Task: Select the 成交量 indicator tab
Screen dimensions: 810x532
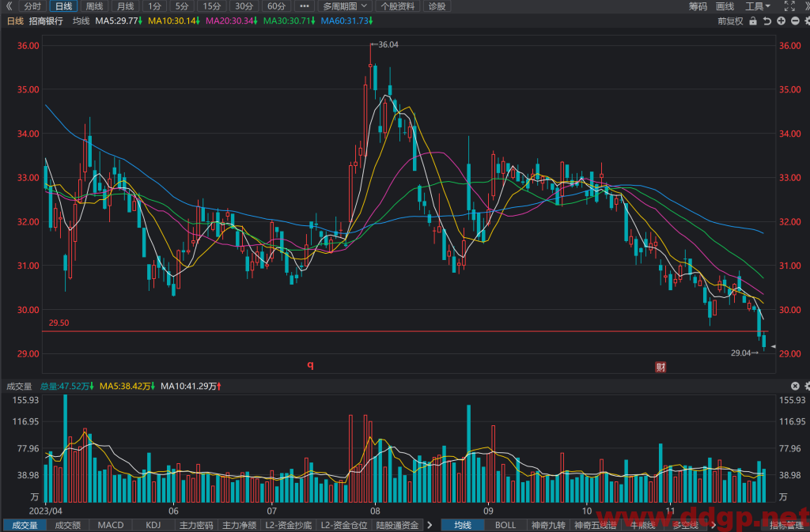Action: point(25,526)
